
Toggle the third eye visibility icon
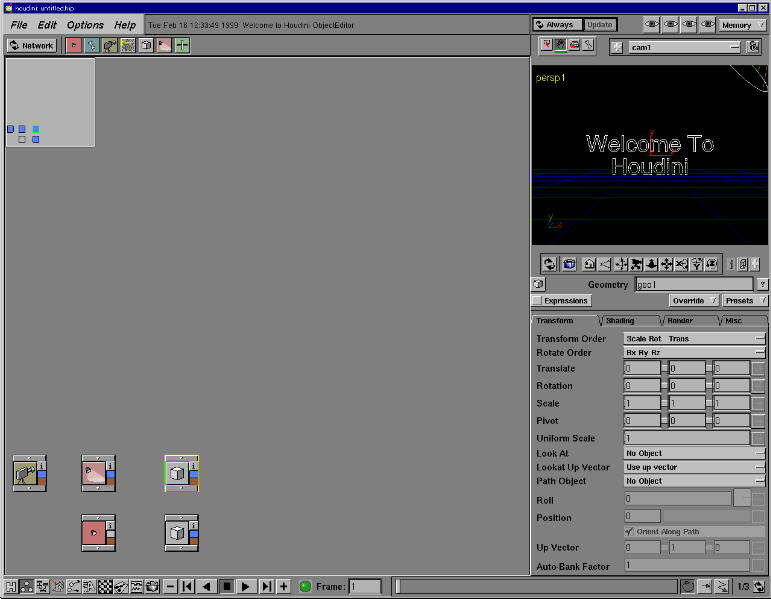point(688,24)
